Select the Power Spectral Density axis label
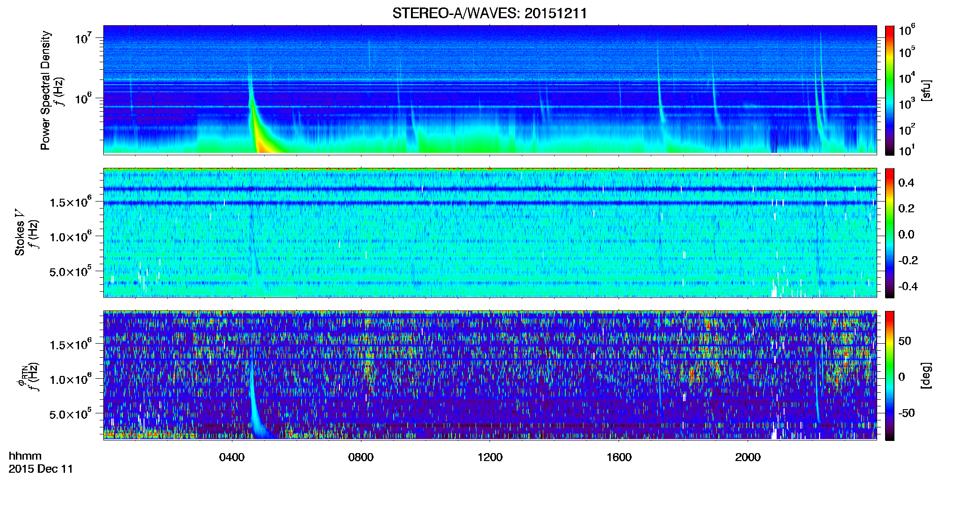 pyautogui.click(x=45, y=90)
